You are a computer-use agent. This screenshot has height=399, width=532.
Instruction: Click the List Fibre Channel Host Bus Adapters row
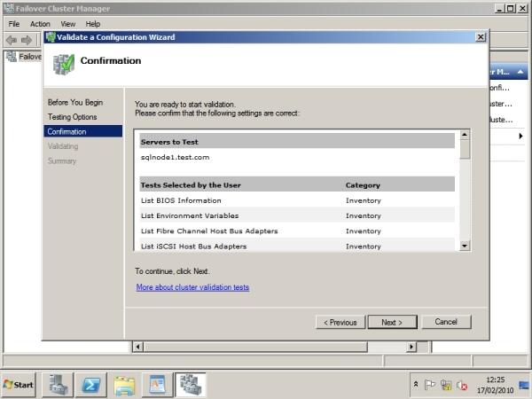(x=297, y=231)
